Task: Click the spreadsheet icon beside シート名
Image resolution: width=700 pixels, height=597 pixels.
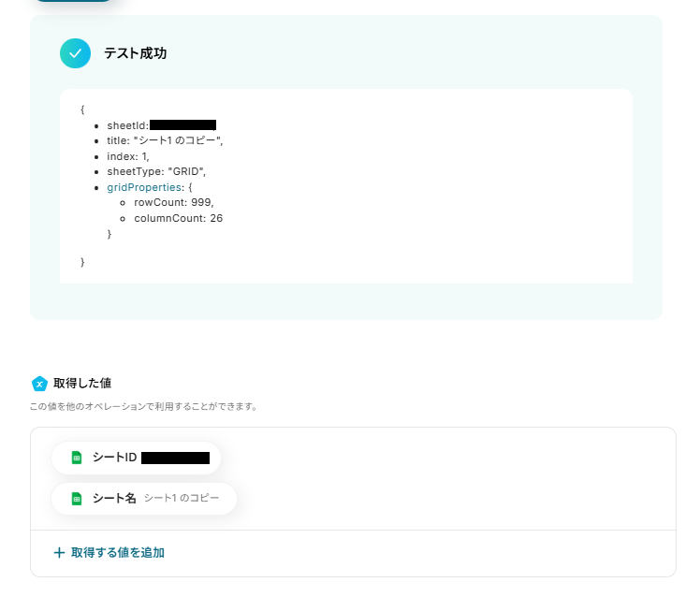Action: click(x=77, y=499)
